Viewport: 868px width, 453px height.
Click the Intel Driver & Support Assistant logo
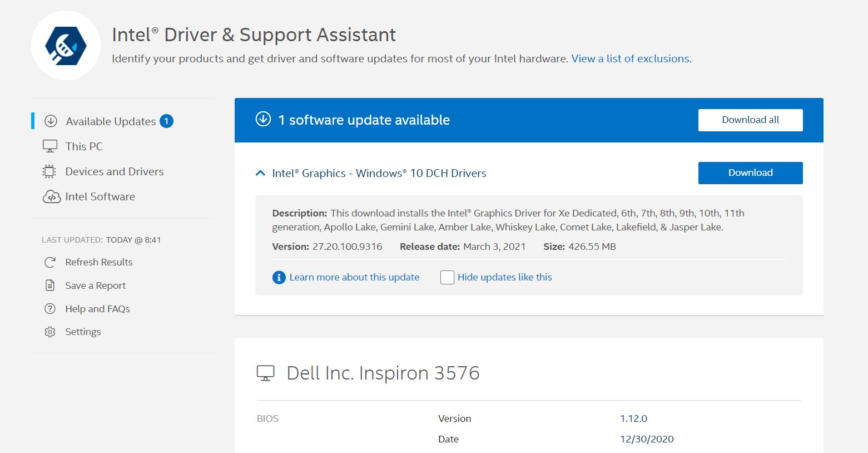66,45
